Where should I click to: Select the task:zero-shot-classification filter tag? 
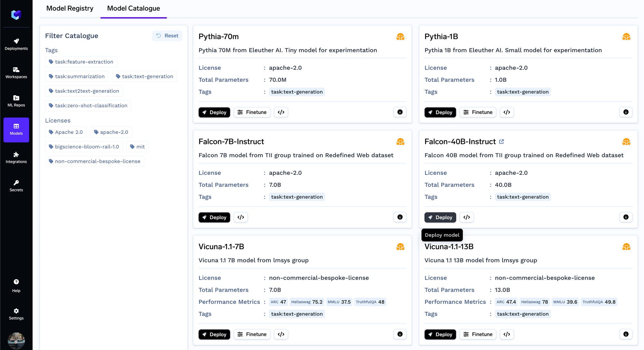coord(88,105)
